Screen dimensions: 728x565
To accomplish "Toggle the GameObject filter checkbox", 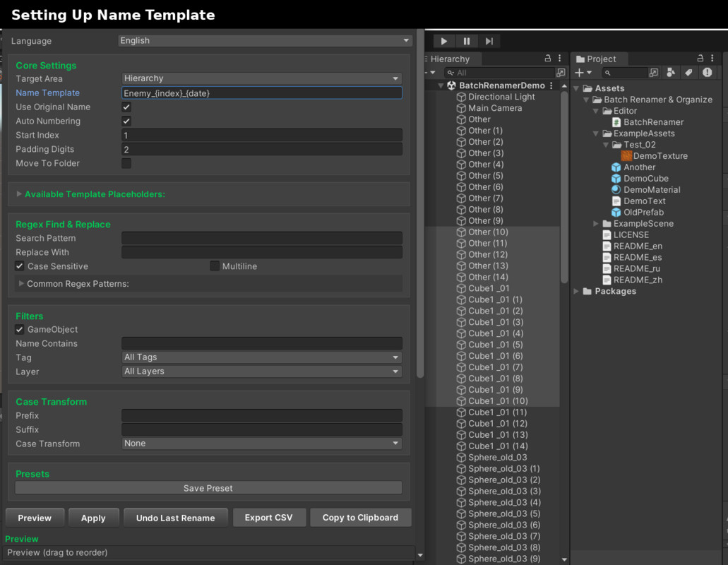I will 20,329.
